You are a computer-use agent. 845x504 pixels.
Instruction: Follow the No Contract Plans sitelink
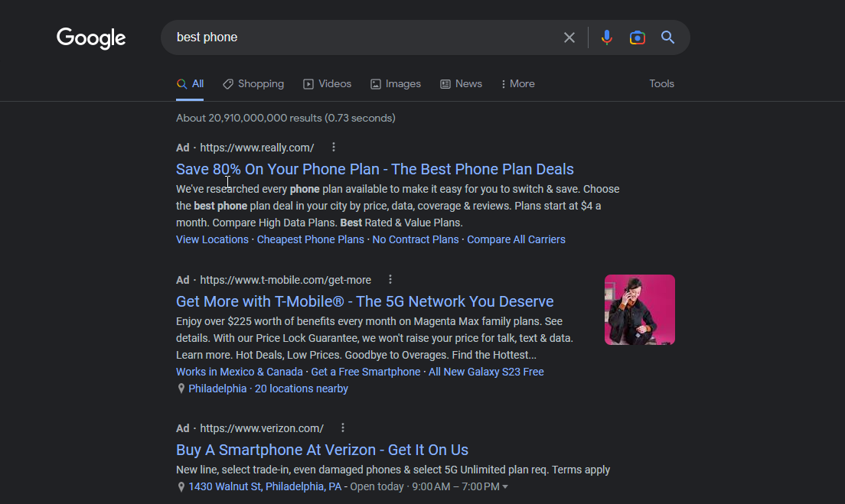416,239
